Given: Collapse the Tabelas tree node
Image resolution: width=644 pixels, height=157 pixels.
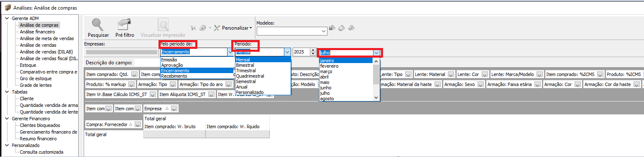Looking at the screenshot, I should (x=7, y=92).
